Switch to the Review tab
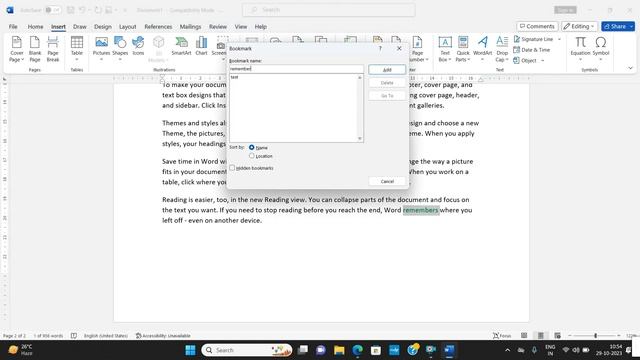 218,27
